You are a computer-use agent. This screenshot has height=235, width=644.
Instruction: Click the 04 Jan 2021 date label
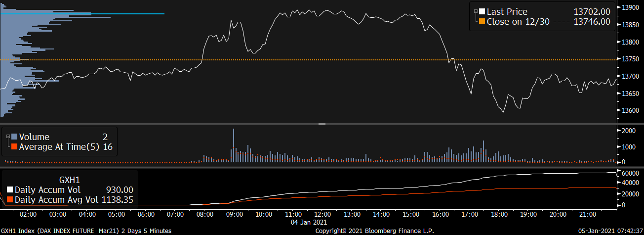(x=309, y=222)
